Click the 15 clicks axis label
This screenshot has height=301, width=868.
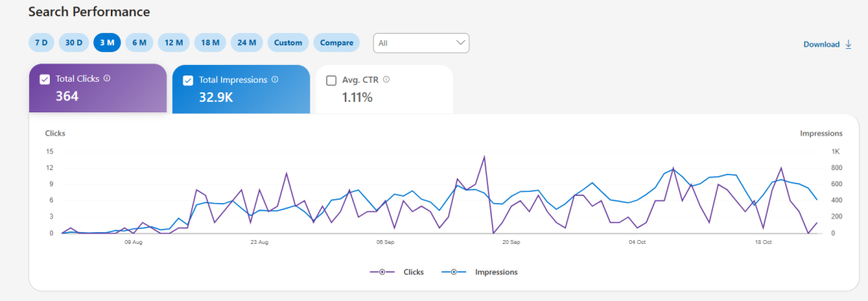click(49, 152)
